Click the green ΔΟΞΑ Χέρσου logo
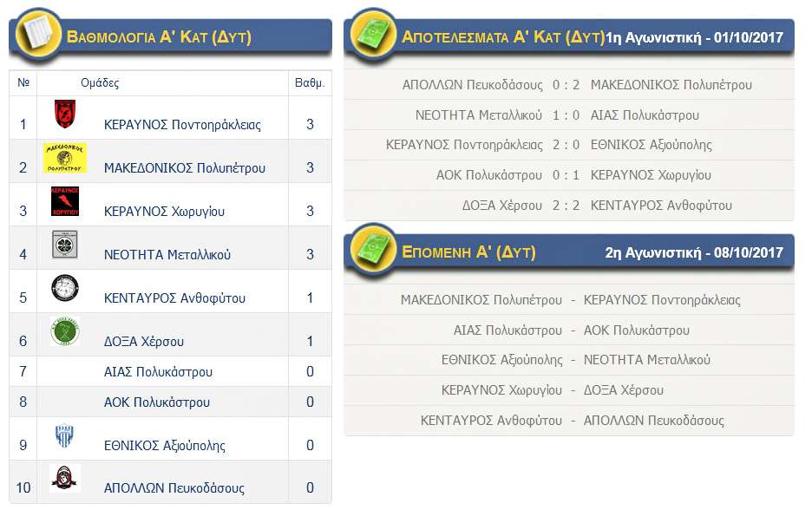The image size is (812, 510). 65,331
